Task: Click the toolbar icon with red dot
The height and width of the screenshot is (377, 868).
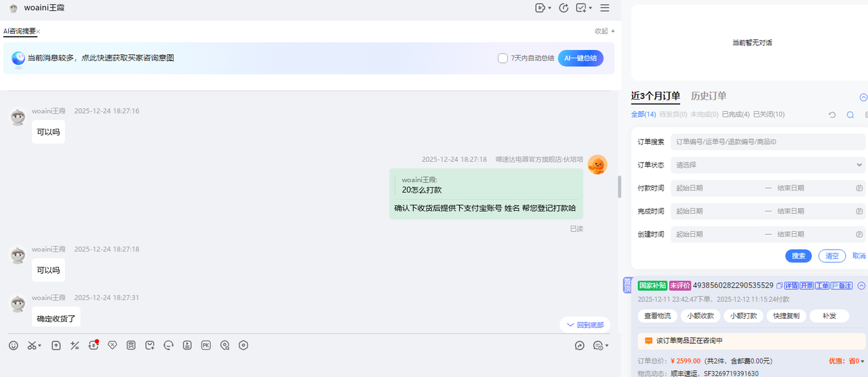Action: (x=94, y=345)
